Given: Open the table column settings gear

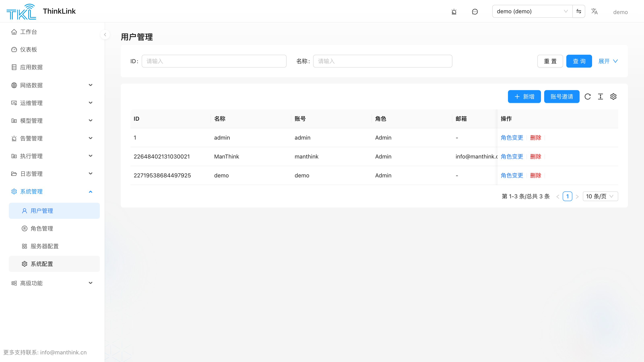Looking at the screenshot, I should tap(613, 97).
